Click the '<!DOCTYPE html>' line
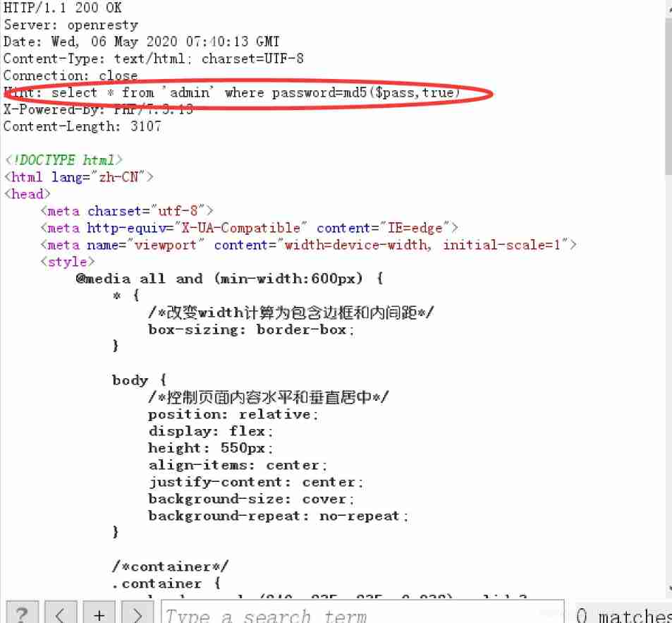 pos(64,160)
